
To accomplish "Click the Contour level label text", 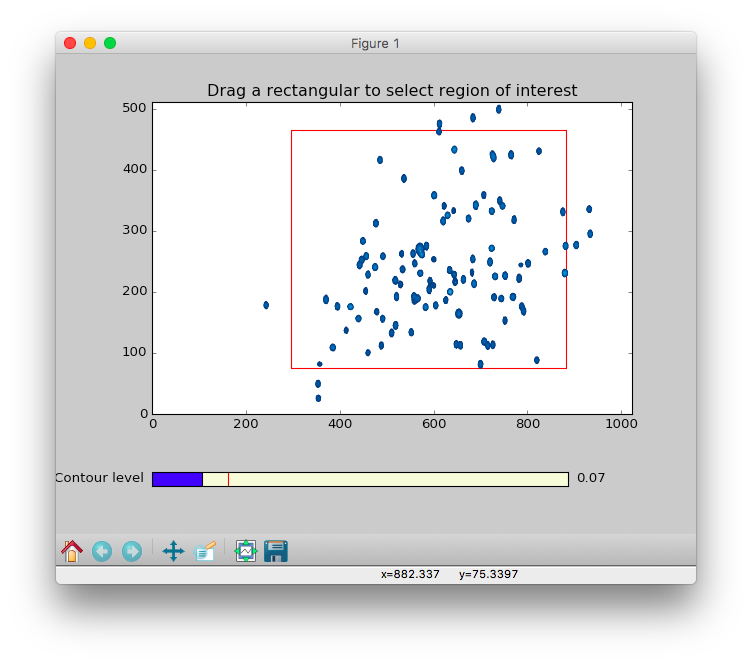I will [x=100, y=478].
